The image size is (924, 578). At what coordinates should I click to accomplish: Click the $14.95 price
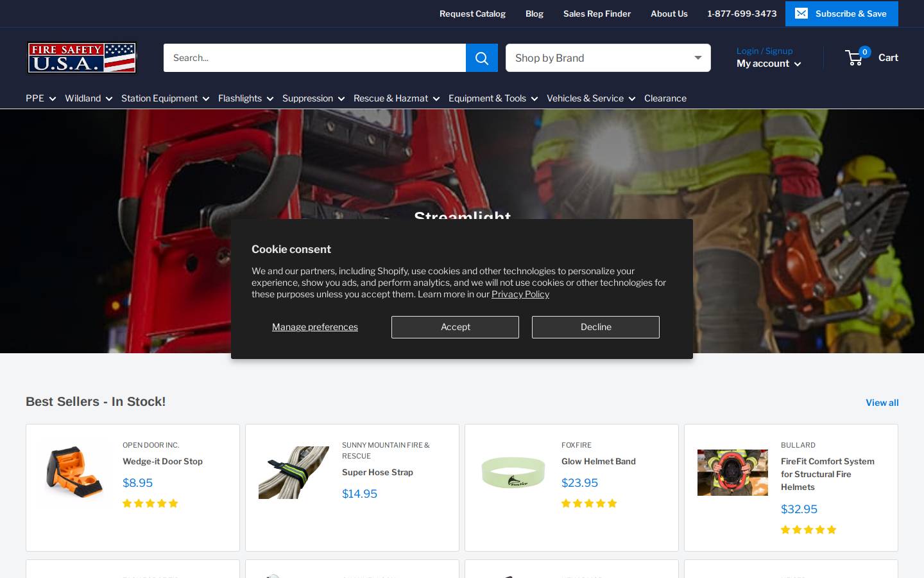point(359,494)
